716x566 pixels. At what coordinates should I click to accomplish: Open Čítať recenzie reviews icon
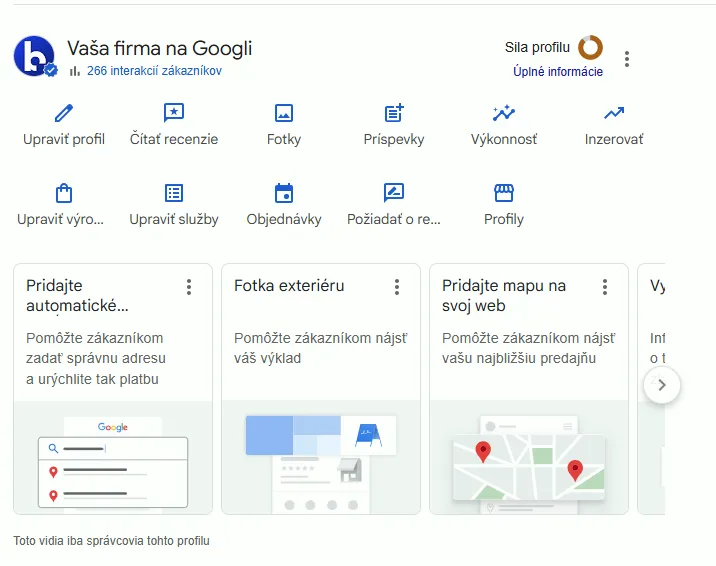tap(174, 113)
